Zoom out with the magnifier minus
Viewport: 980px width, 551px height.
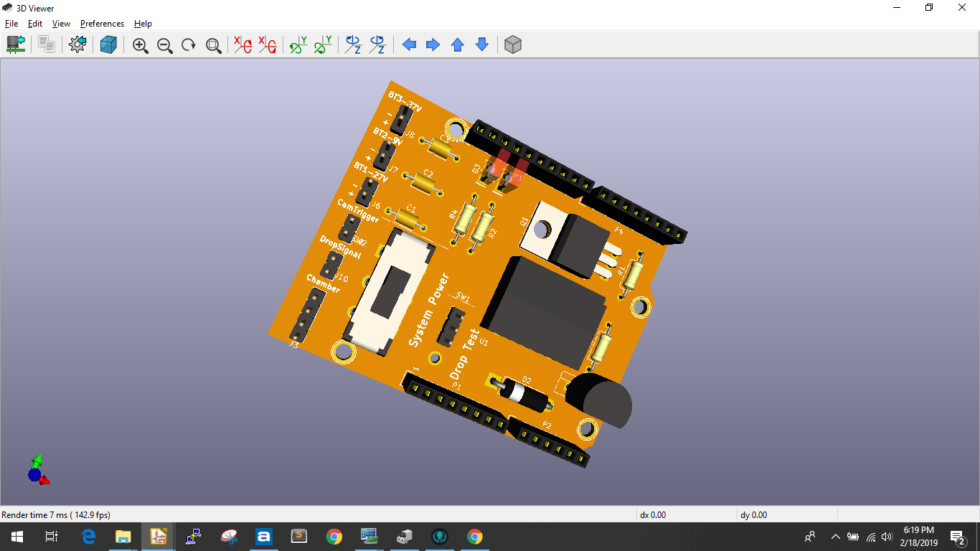point(165,45)
